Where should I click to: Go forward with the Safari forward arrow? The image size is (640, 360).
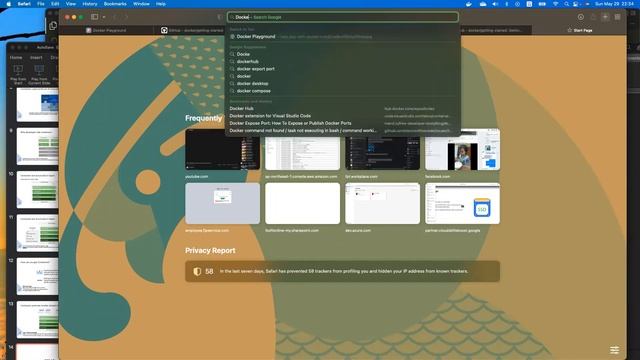click(126, 17)
